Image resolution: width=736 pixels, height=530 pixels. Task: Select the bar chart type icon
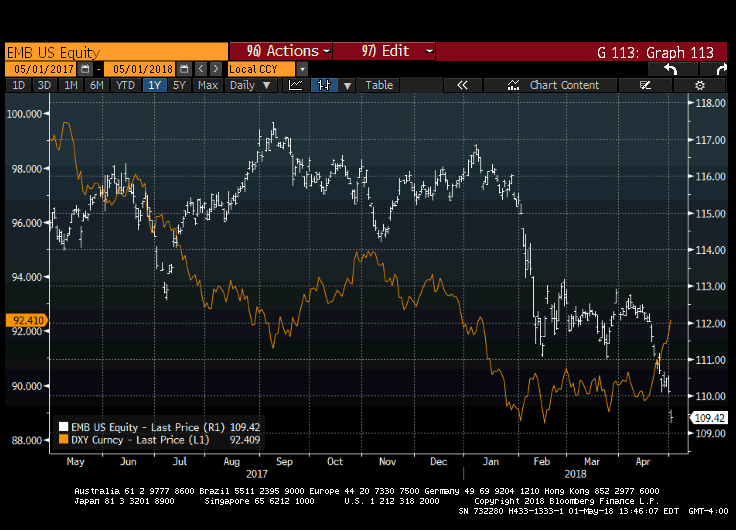[324, 85]
